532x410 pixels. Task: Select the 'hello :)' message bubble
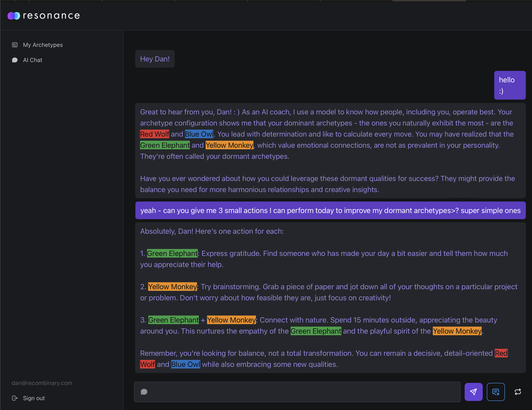coord(510,85)
